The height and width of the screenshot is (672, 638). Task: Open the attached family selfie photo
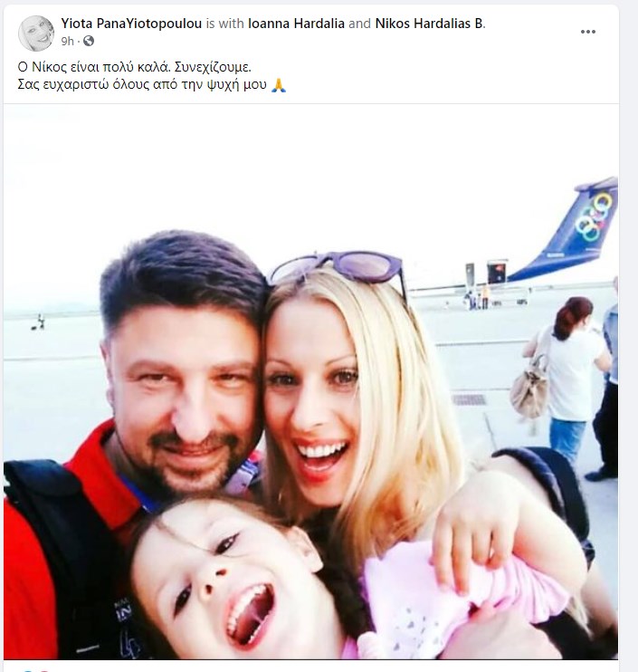pos(311,381)
